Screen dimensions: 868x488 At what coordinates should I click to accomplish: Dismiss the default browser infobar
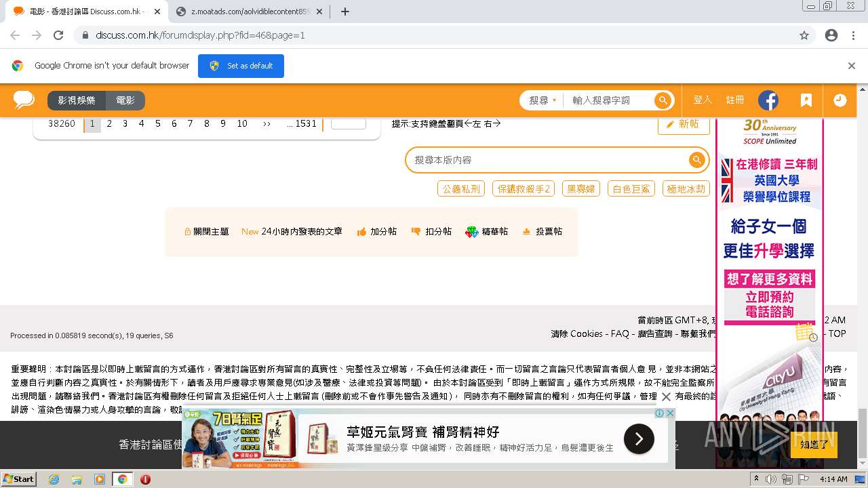click(852, 66)
